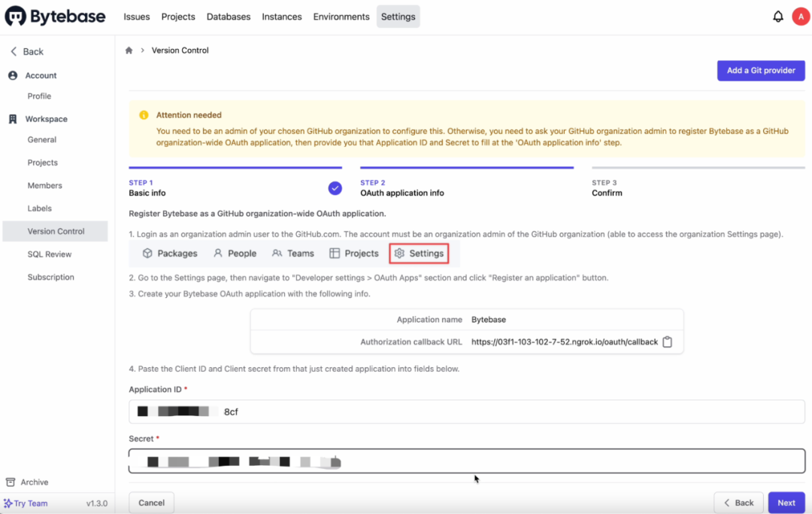Open the Databases menu

coord(229,17)
